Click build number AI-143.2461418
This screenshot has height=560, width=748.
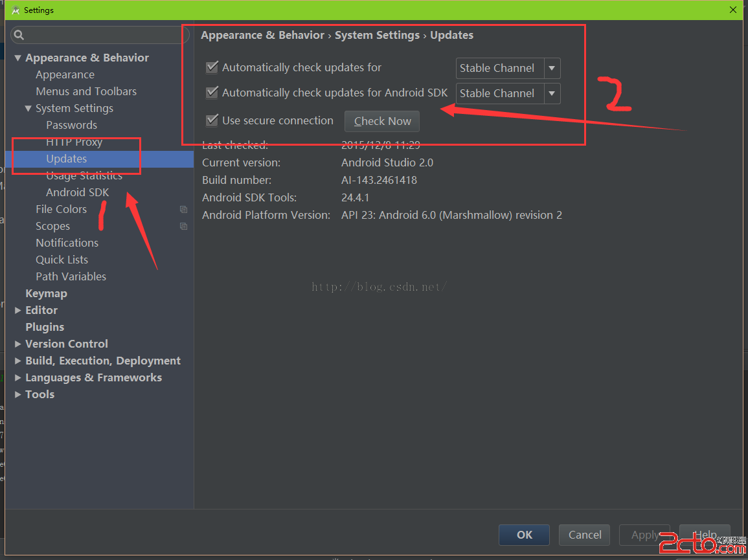(379, 181)
